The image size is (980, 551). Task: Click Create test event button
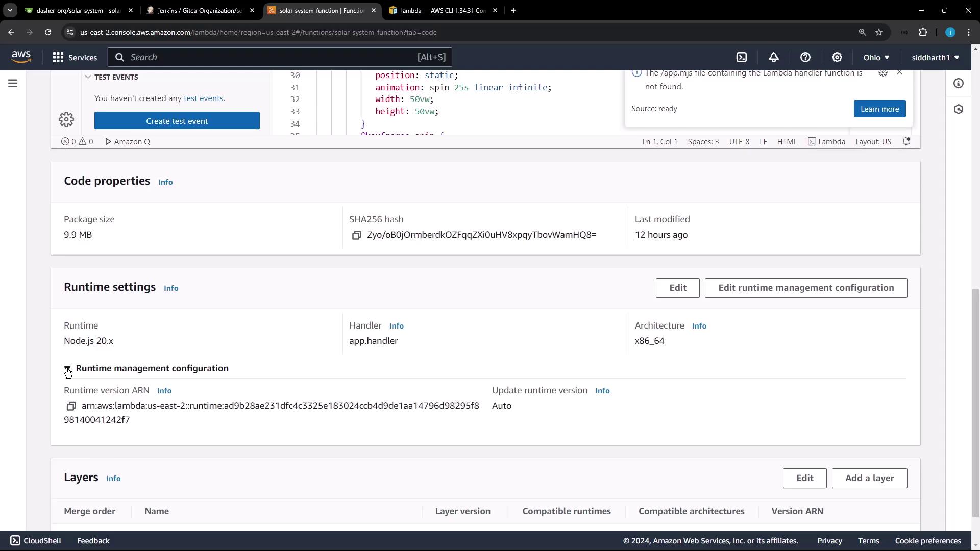[177, 121]
